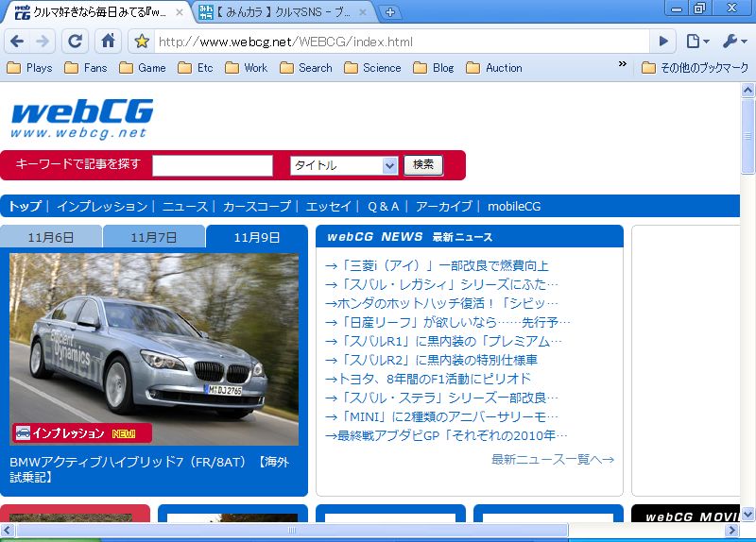Open a new tab with plus button

click(x=390, y=12)
